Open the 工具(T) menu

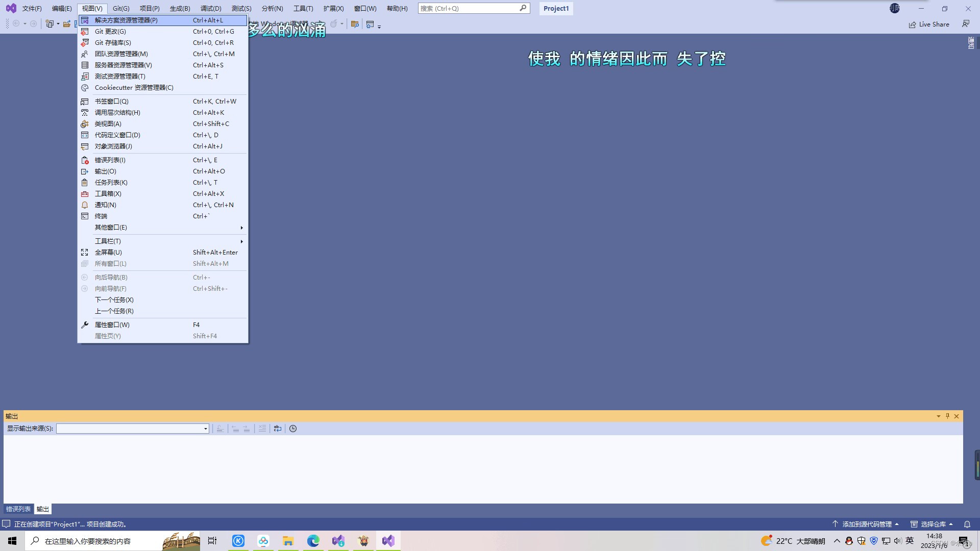303,9
